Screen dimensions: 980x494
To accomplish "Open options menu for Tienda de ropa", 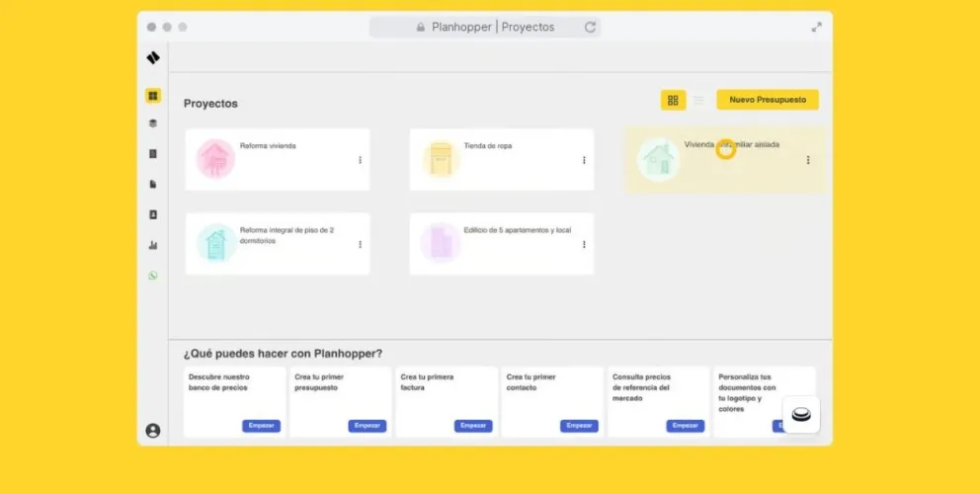I will 585,160.
